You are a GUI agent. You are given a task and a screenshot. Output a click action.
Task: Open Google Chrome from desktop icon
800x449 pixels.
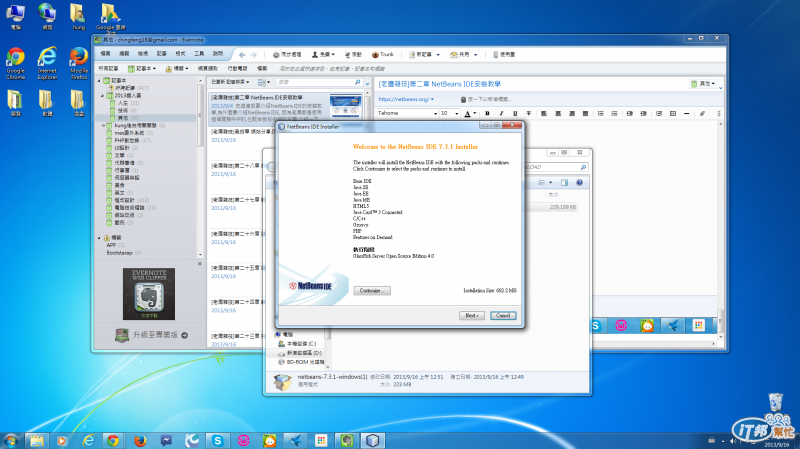(15, 63)
